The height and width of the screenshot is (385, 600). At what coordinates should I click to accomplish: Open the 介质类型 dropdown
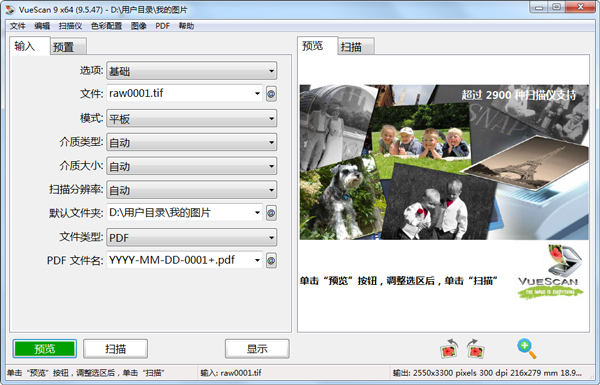pos(192,142)
